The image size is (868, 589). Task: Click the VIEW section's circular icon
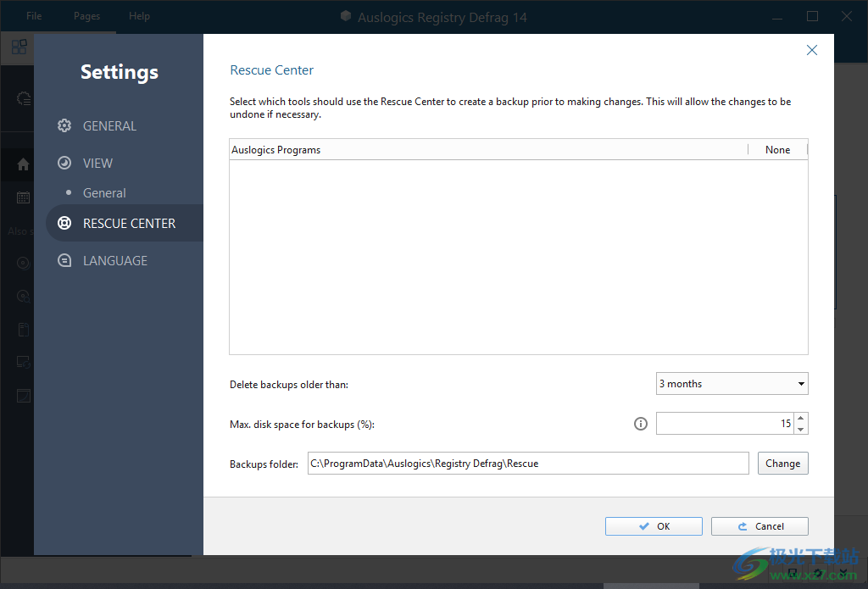[x=64, y=163]
